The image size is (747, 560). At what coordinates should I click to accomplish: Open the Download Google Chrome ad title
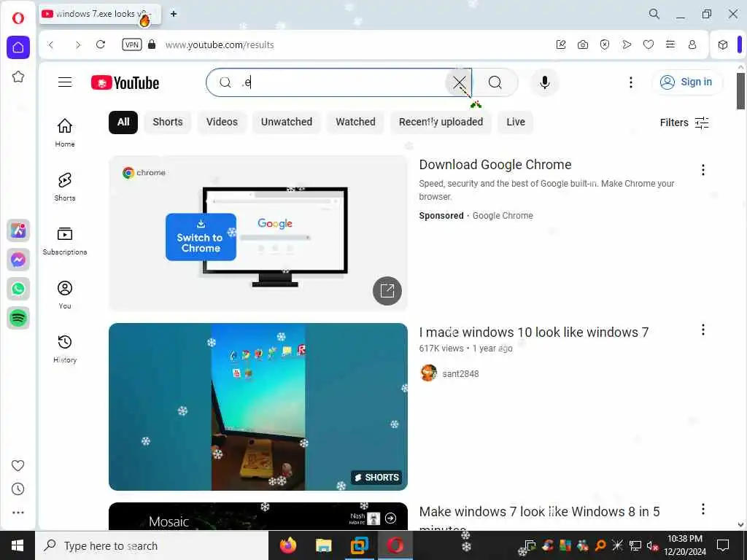(x=495, y=165)
